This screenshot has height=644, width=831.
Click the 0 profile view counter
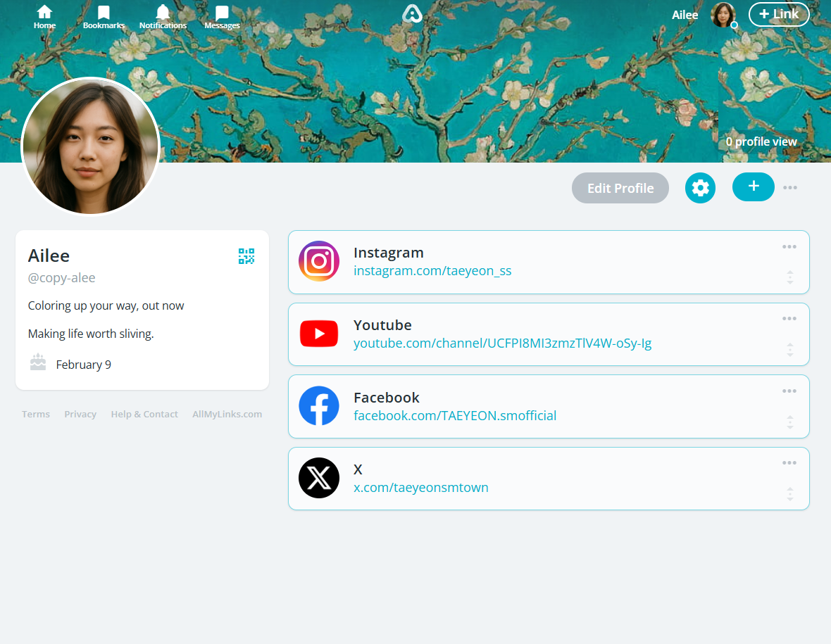coord(761,141)
